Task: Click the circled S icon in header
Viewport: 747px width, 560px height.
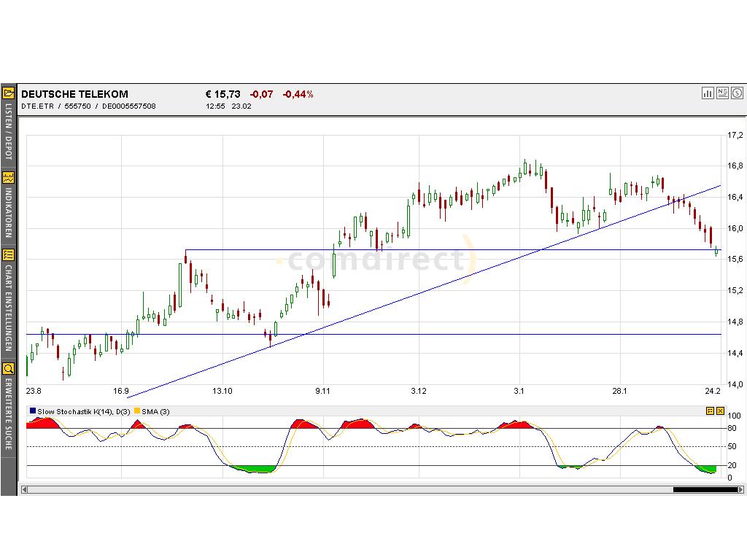Action: click(x=738, y=93)
